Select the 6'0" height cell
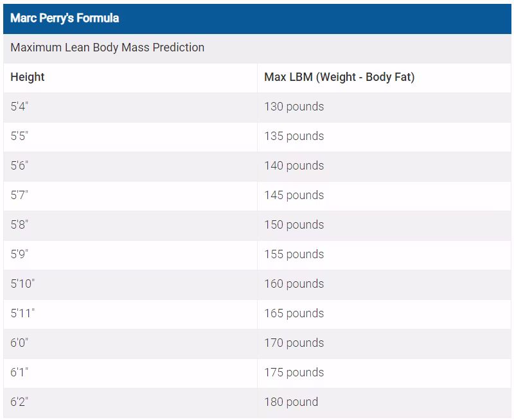Viewport: 514px width, 420px height. pos(130,344)
